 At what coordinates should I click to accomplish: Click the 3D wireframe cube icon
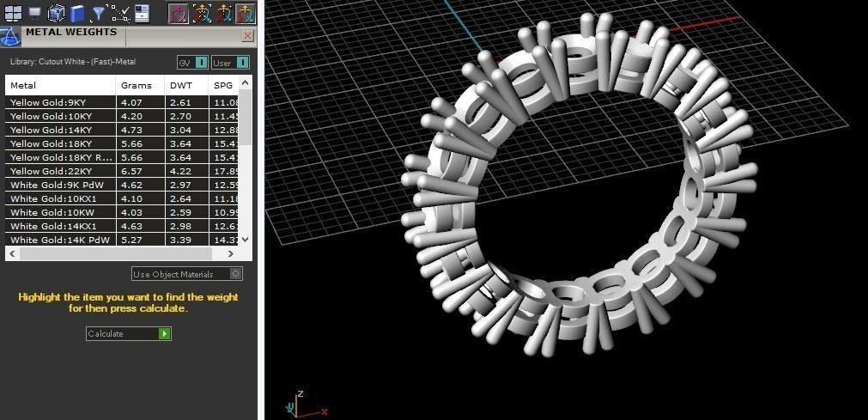[55, 13]
